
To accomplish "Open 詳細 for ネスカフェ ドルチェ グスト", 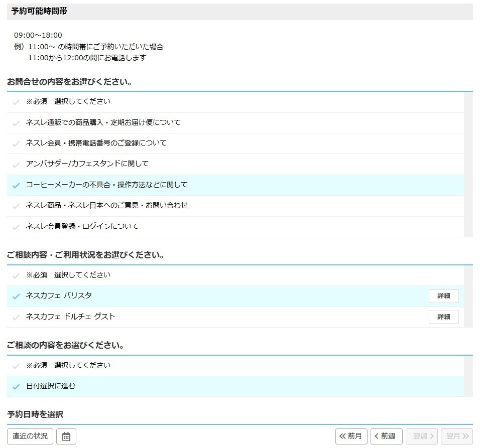I will tap(443, 317).
